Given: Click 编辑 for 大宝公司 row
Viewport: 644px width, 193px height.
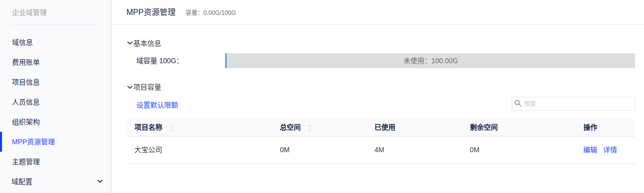Looking at the screenshot, I should pyautogui.click(x=590, y=150).
